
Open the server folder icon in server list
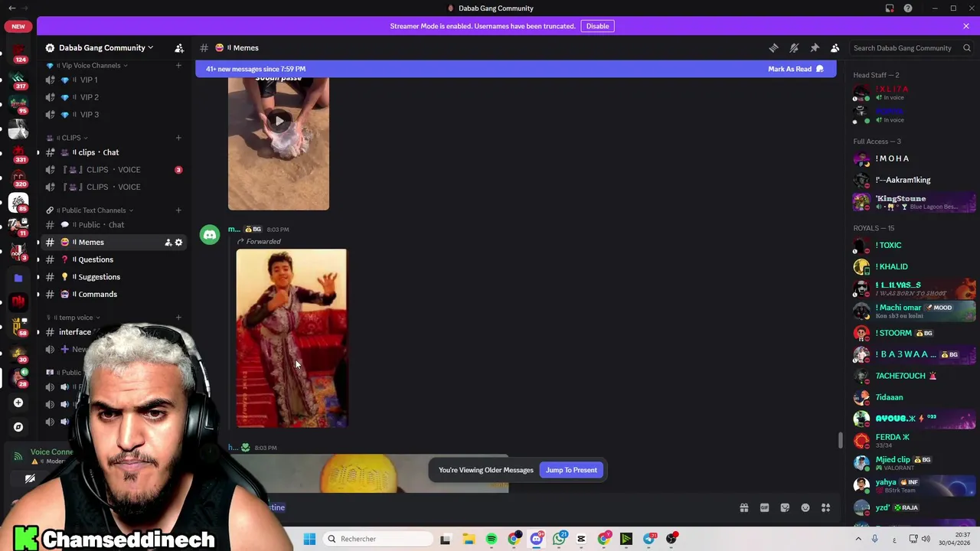point(18,278)
